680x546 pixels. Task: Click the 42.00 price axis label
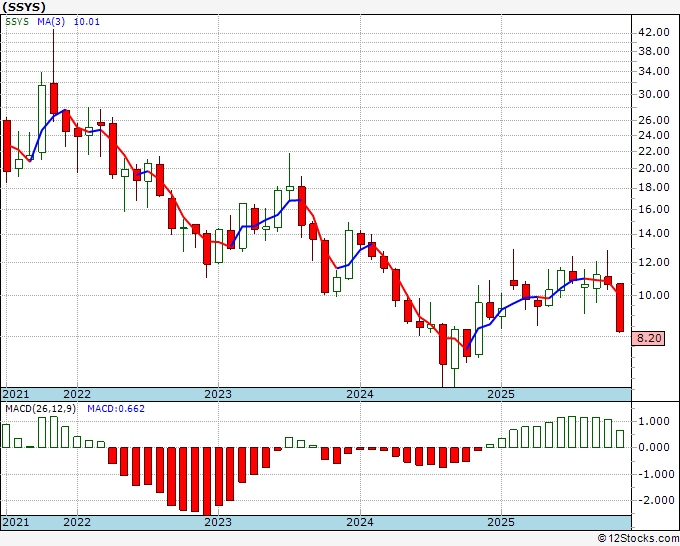pos(652,32)
